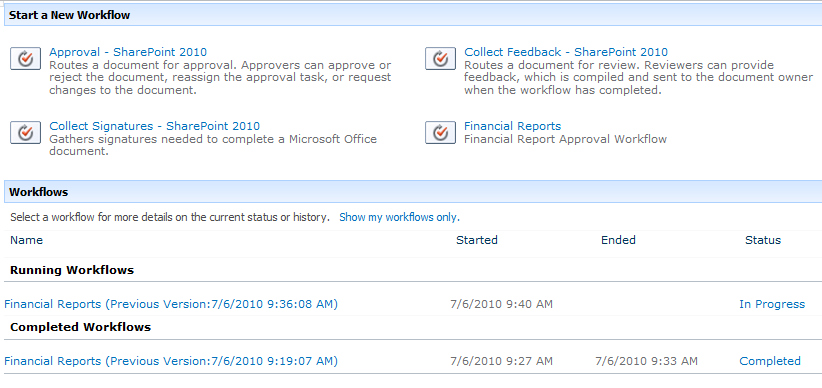The height and width of the screenshot is (388, 822).
Task: Click the 7/6/2010 9:27 AM started time
Action: click(x=502, y=361)
